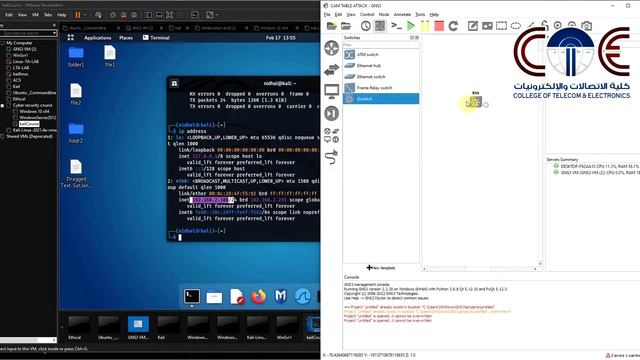
Task: Click the GNS3 Stop all nodes red square
Action: pos(439,26)
